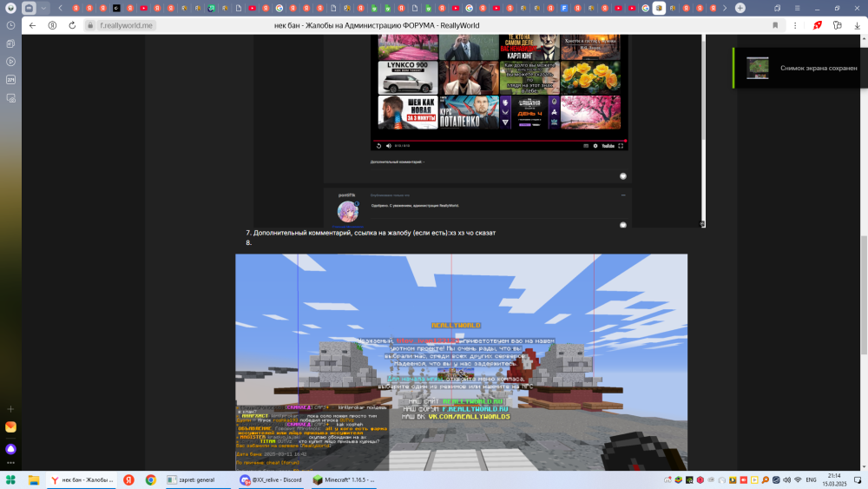Switch to the 'zapret: general' taskbar window
868x489 pixels.
[198, 480]
